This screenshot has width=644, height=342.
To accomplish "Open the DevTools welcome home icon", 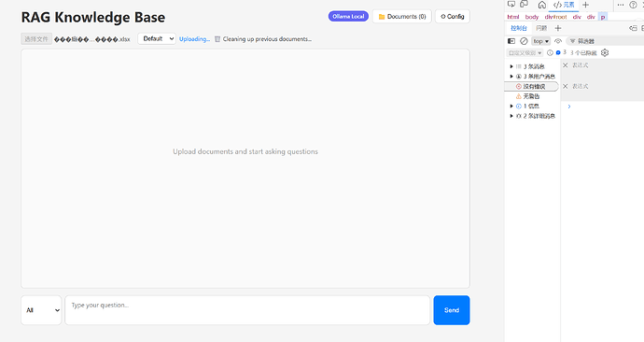I will point(542,5).
